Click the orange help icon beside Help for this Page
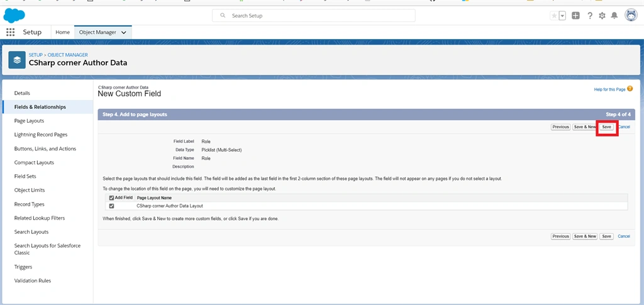 tap(630, 89)
